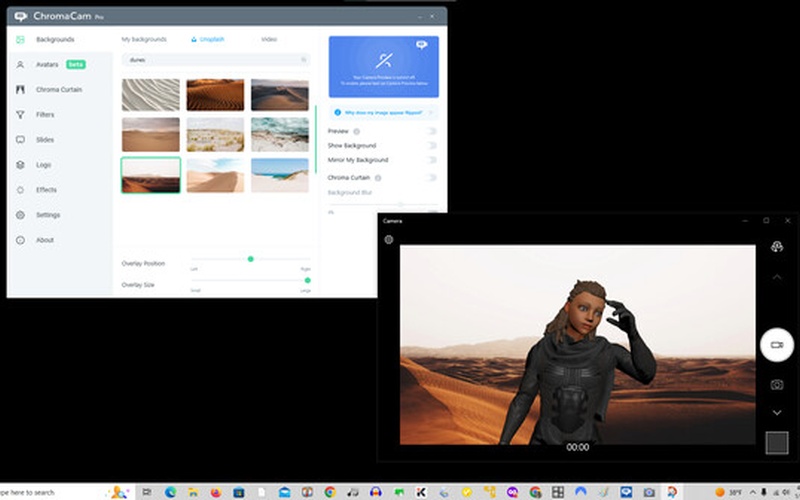Open the Slides section
This screenshot has height=500, width=800.
tap(60, 140)
